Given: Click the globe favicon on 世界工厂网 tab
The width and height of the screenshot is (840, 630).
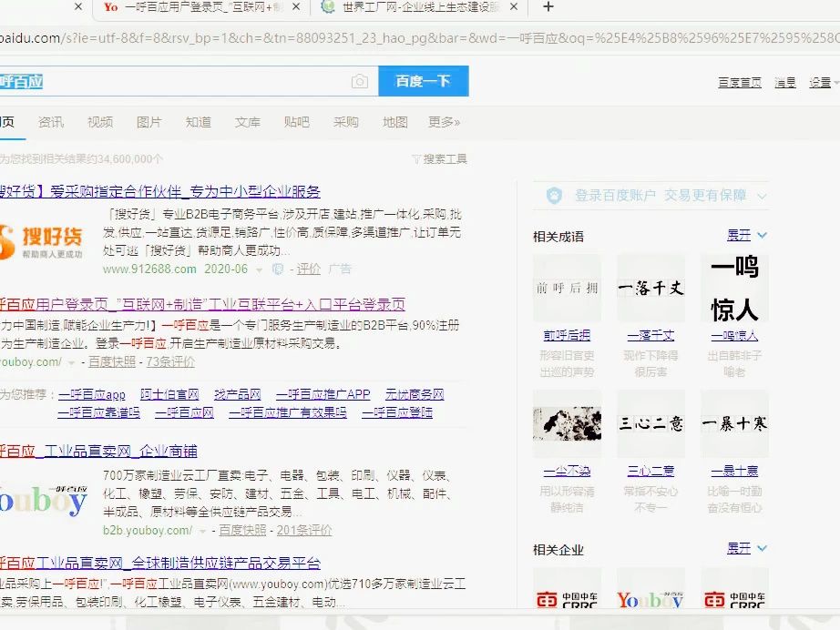Looking at the screenshot, I should pyautogui.click(x=327, y=7).
